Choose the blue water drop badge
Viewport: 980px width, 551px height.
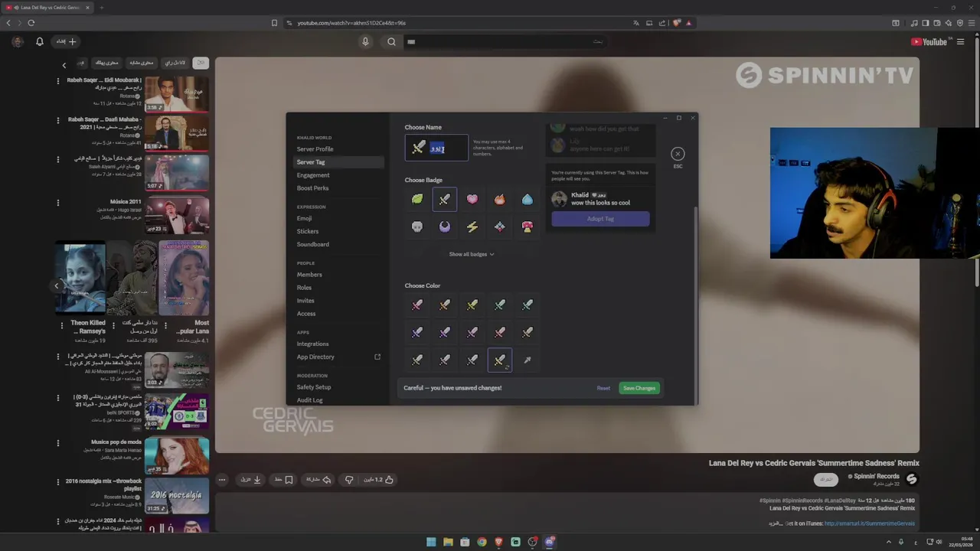pyautogui.click(x=528, y=199)
